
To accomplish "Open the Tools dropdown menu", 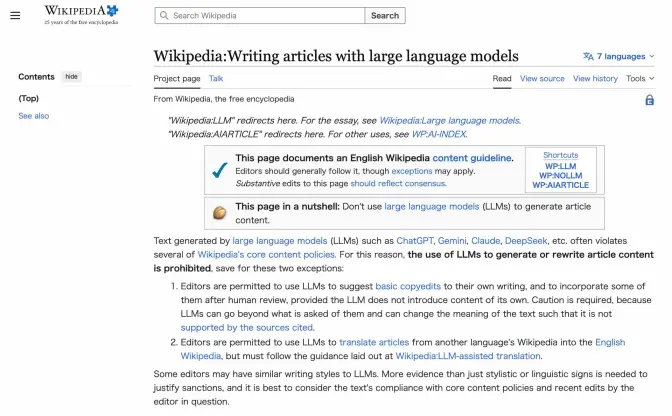I will pos(640,78).
